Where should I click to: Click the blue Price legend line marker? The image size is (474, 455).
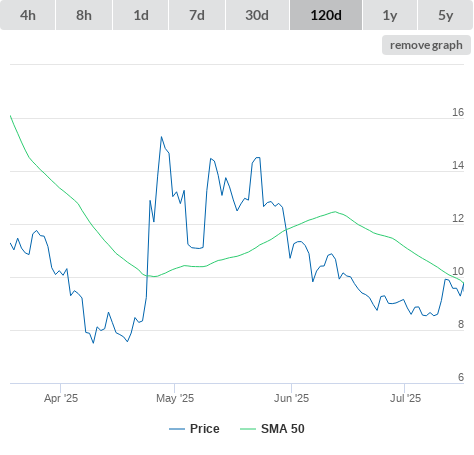click(177, 429)
